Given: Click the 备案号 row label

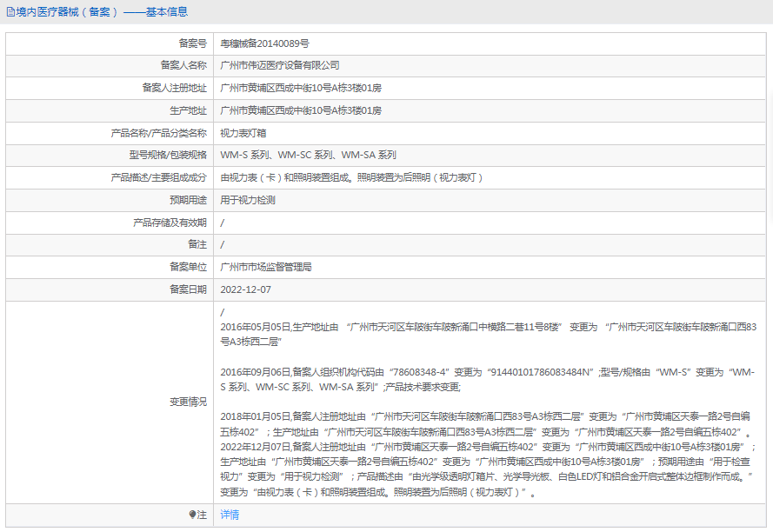Looking at the screenshot, I should coord(192,43).
